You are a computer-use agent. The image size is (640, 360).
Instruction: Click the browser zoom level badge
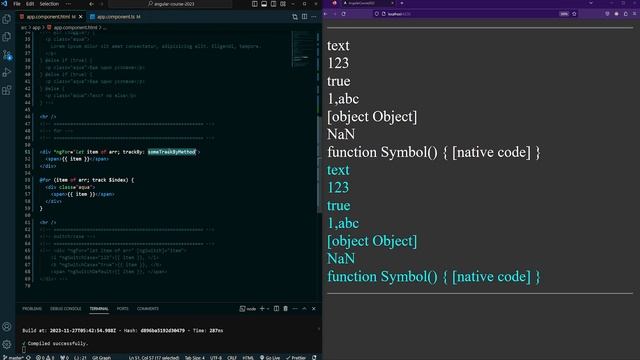[x=564, y=13]
